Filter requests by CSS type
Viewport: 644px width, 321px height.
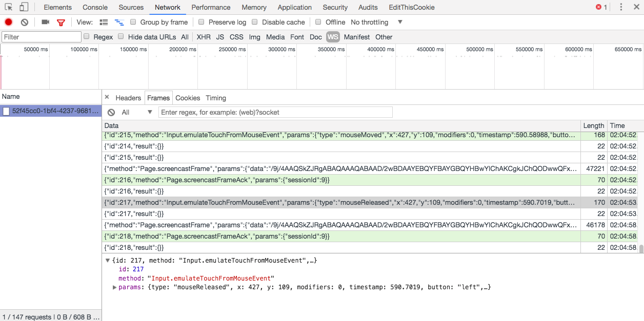(x=236, y=37)
